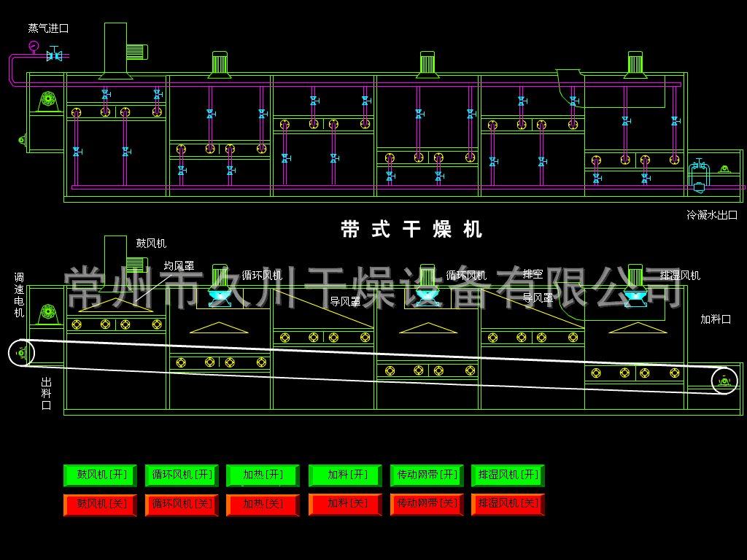Stop the mesh belt with 传动网带[关]
This screenshot has width=747, height=560.
(x=427, y=505)
